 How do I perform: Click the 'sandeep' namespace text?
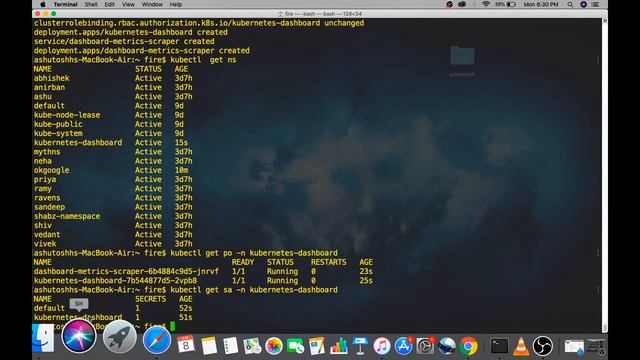point(49,207)
